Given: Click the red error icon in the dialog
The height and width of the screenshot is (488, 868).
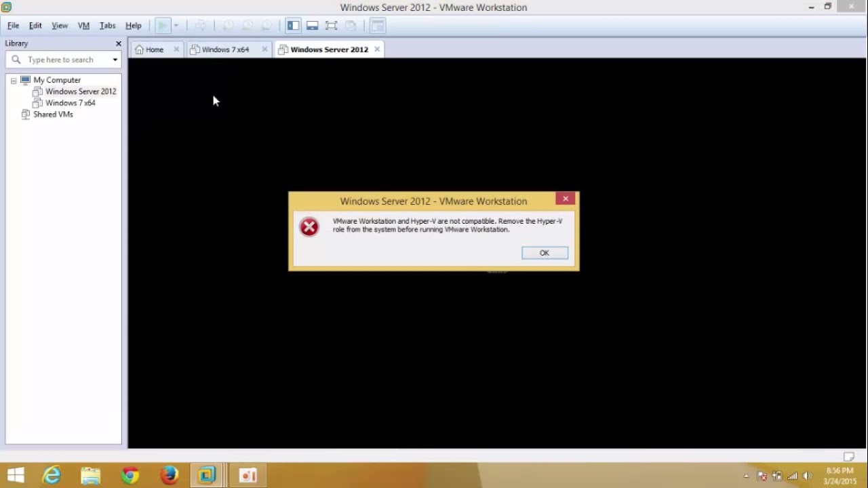Looking at the screenshot, I should click(x=309, y=227).
